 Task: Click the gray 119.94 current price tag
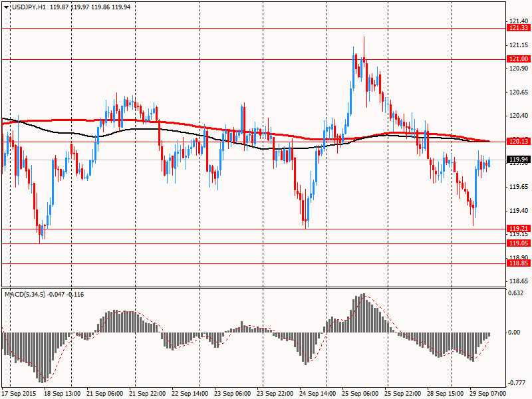pos(518,160)
